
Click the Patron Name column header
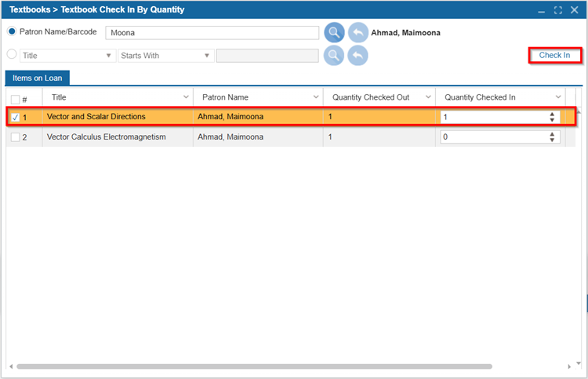(258, 97)
